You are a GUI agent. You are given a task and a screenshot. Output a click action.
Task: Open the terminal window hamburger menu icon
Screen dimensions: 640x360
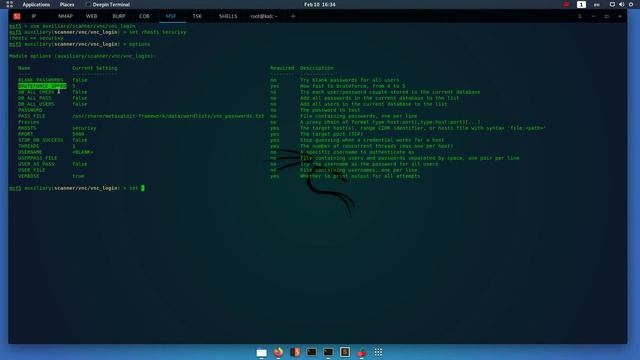[580, 16]
